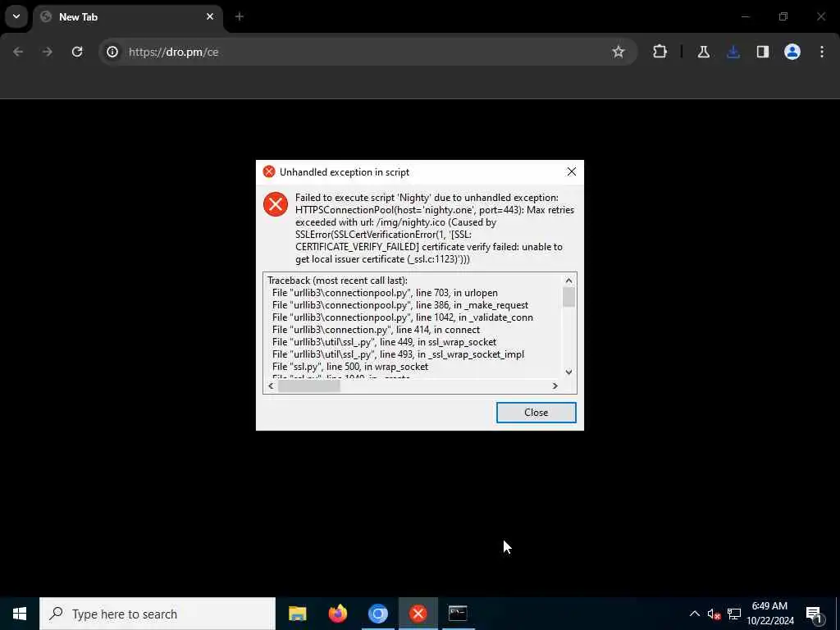The image size is (840, 630).
Task: Click traceback line 'in ssl_wrap_socket' line 449
Action: 384,342
